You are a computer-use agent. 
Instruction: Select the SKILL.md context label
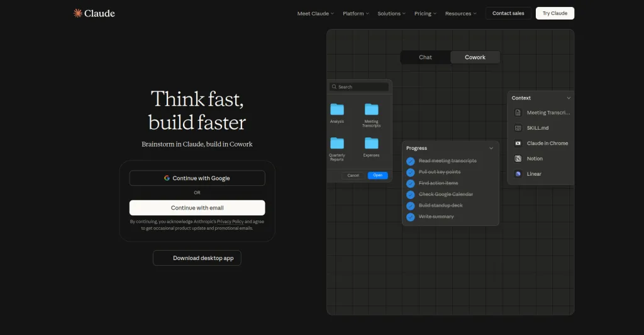(538, 128)
